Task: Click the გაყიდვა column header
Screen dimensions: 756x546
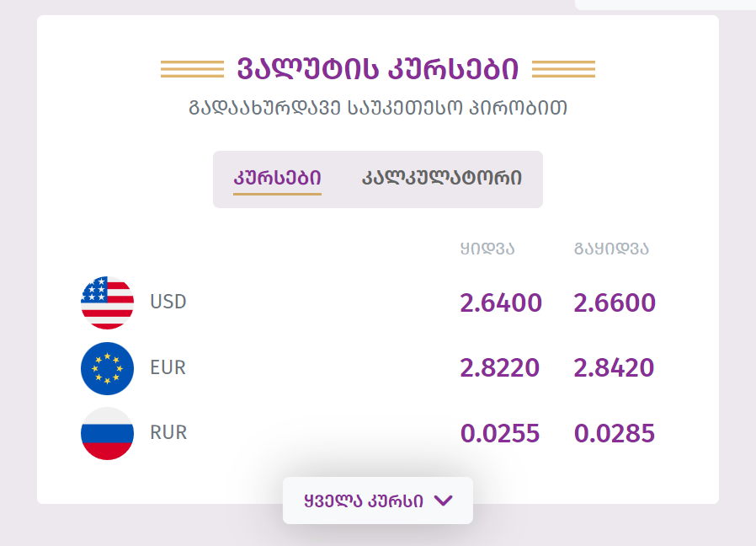Action: pyautogui.click(x=611, y=249)
